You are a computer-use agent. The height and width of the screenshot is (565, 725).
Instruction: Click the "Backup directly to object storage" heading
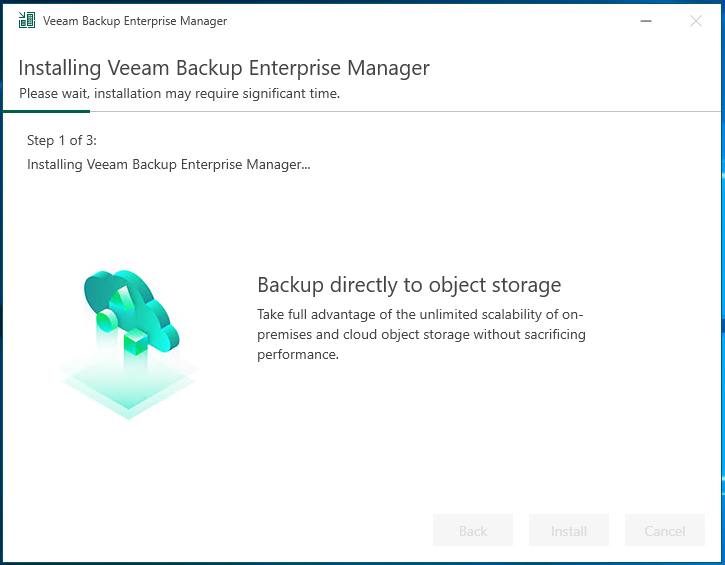pos(409,285)
